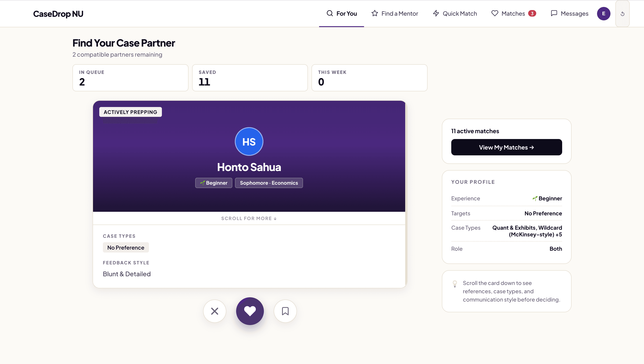Click the Experience Beginner profile row
The height and width of the screenshot is (364, 644).
[506, 198]
